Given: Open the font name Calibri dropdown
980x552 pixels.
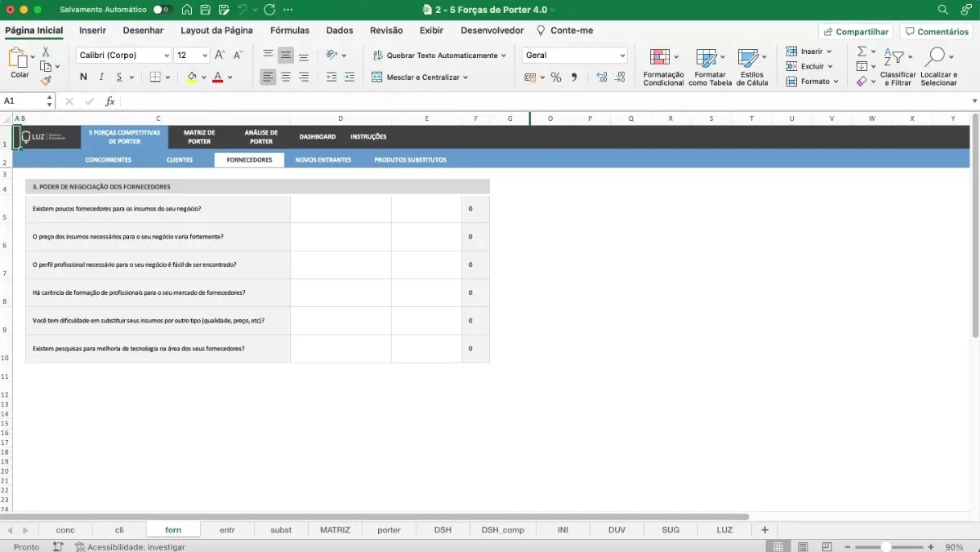Looking at the screenshot, I should [166, 56].
